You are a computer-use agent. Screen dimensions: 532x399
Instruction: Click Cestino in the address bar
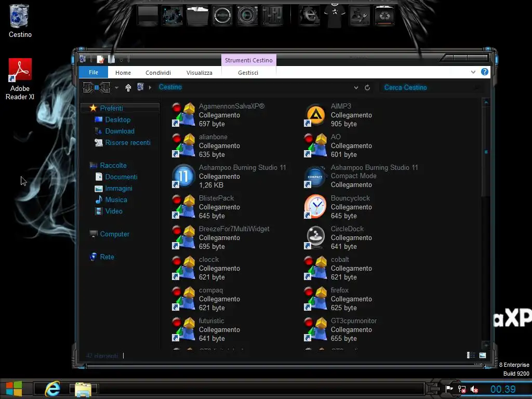click(x=170, y=87)
